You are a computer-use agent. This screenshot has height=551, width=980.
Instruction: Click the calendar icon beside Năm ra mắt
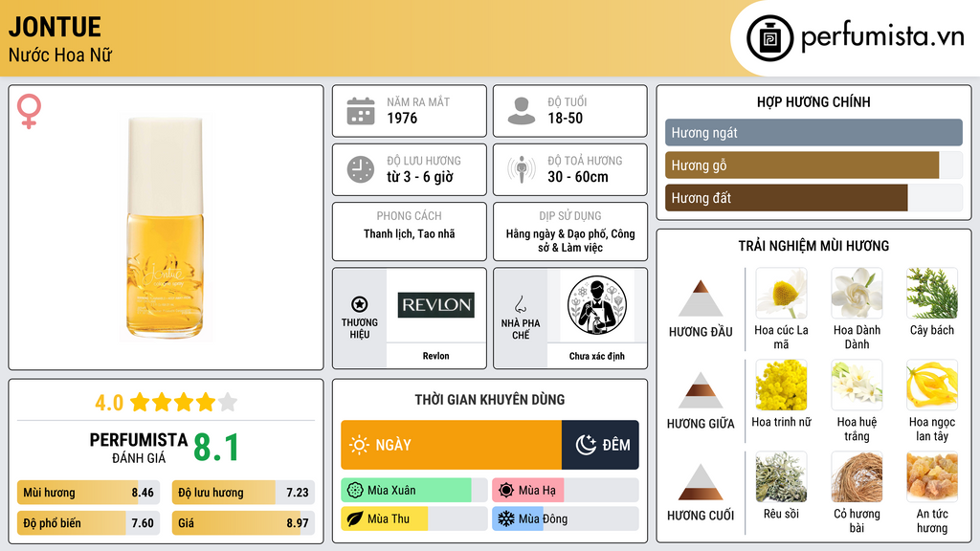[x=361, y=111]
